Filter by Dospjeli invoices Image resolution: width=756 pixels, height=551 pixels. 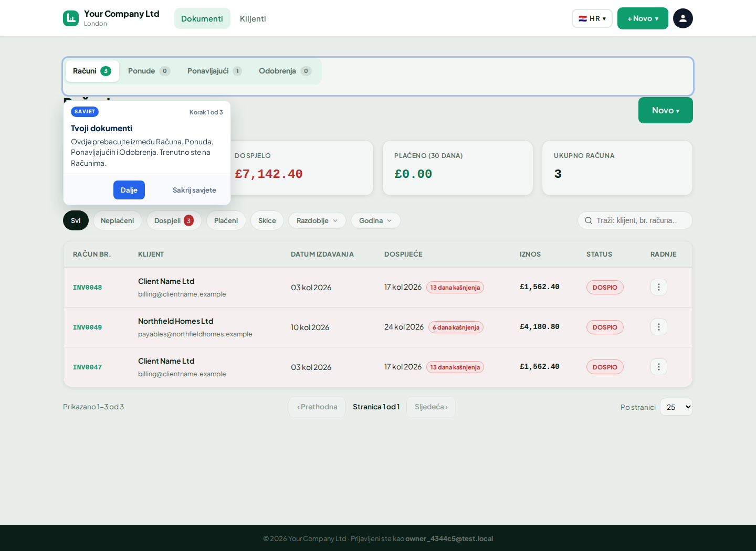(174, 220)
